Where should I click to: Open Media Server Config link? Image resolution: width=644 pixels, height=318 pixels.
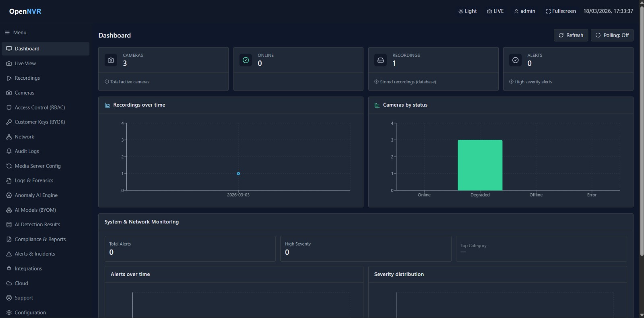point(45,166)
